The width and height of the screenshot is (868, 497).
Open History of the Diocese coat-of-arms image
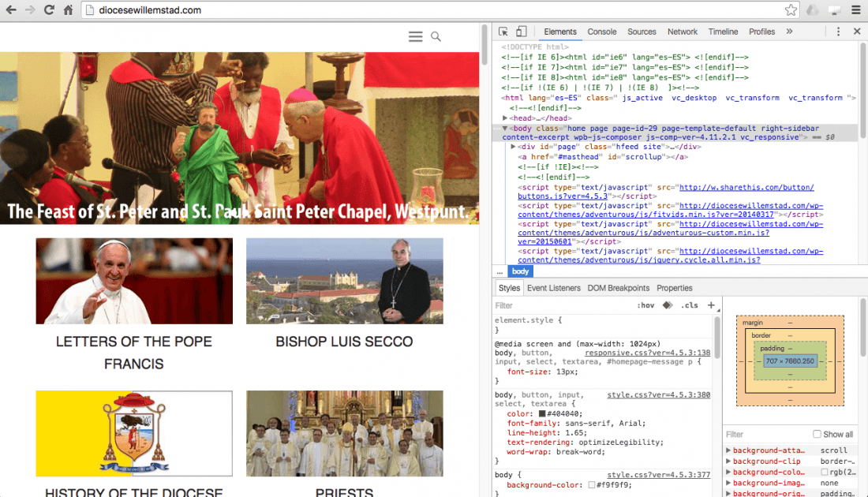(134, 433)
